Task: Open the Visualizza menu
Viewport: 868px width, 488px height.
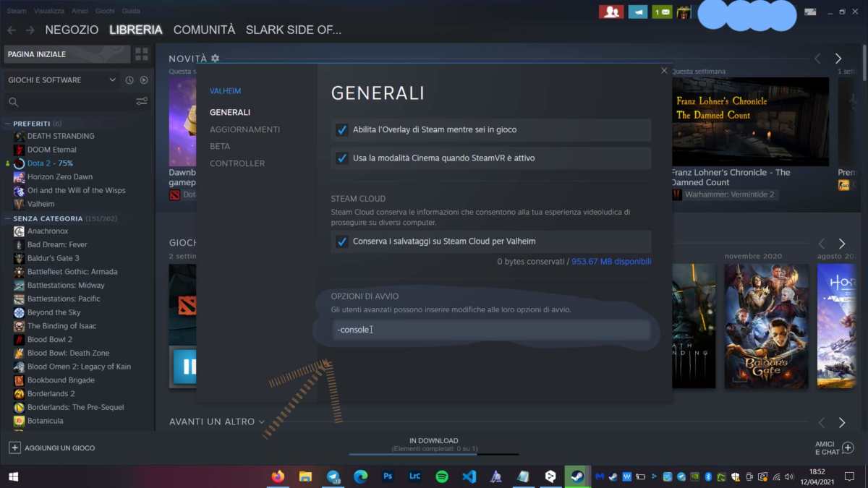Action: (49, 12)
